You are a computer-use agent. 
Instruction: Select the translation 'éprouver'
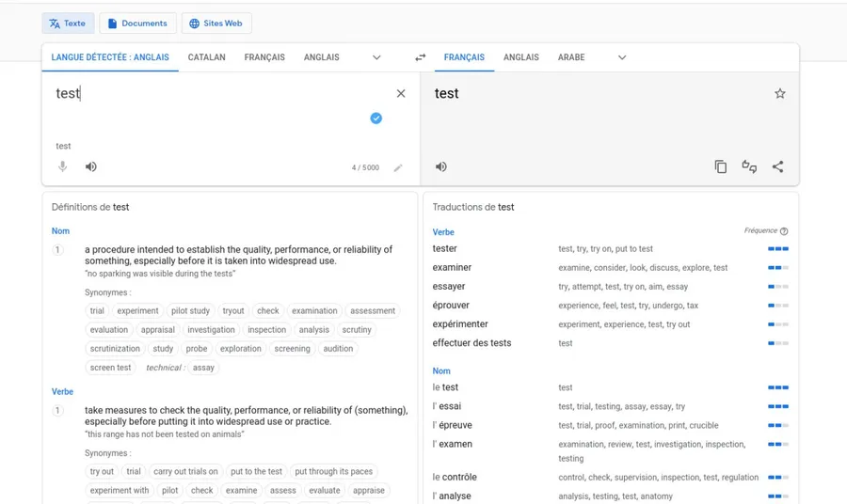tap(451, 306)
